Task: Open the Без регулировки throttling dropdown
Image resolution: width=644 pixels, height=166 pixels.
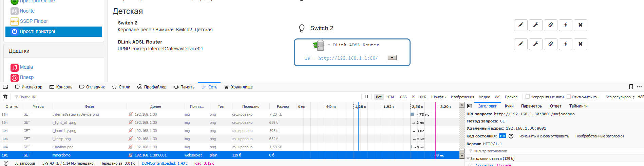Action: pos(620,97)
